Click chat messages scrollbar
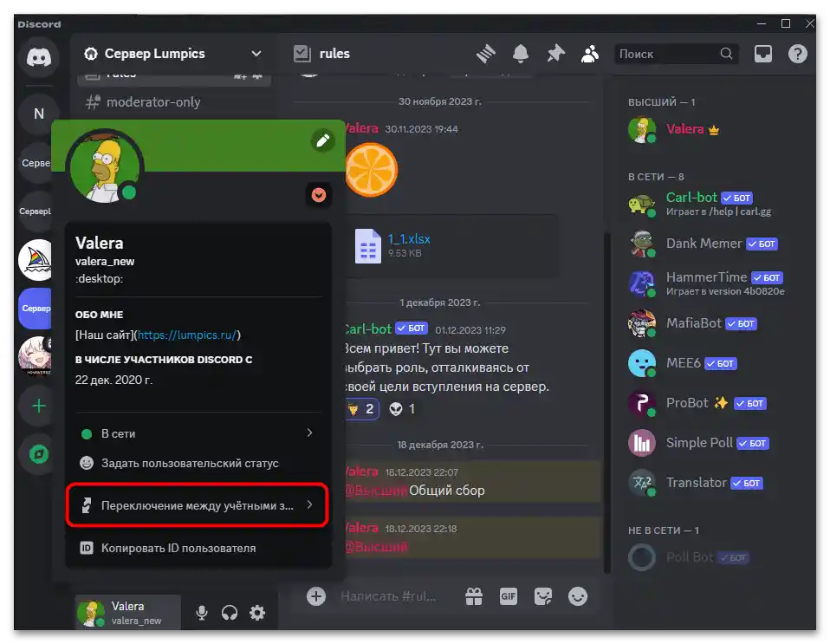Viewport: 830px width, 644px height. click(x=607, y=402)
